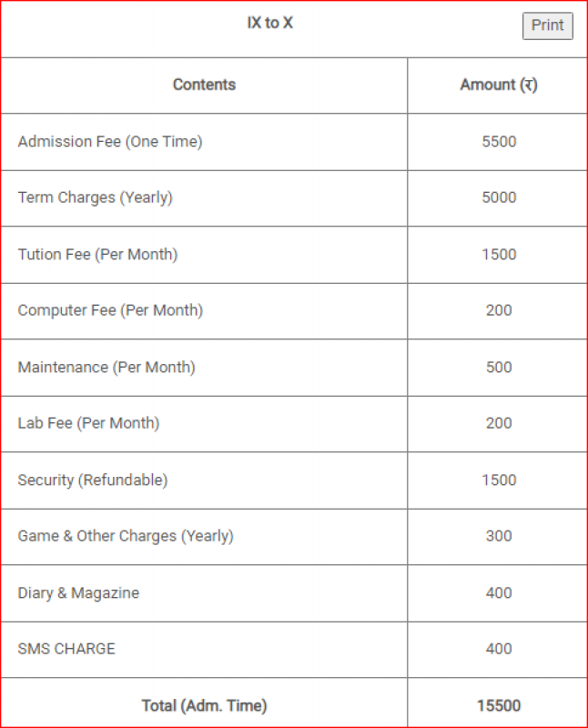This screenshot has width=588, height=728.
Task: Click the 5000 term charges amount
Action: (499, 197)
